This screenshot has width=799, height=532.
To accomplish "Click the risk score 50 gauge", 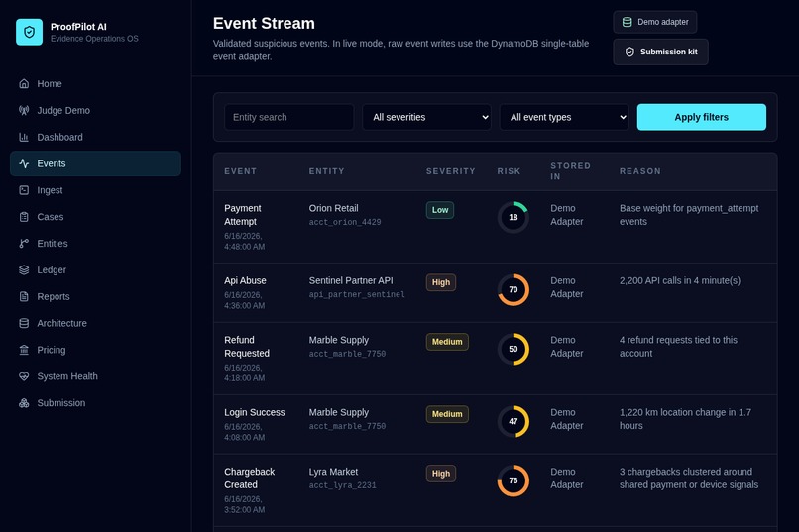I will pyautogui.click(x=514, y=349).
